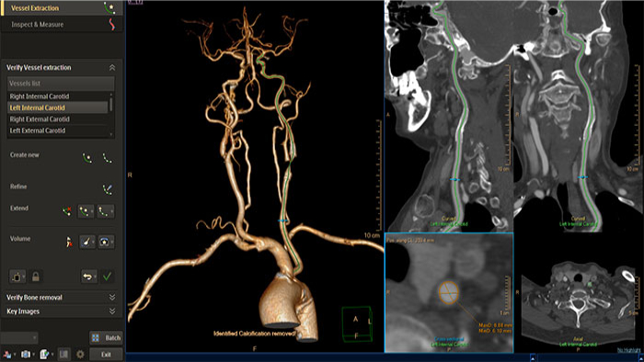Click the Volume remove icon with red X

pyautogui.click(x=69, y=242)
